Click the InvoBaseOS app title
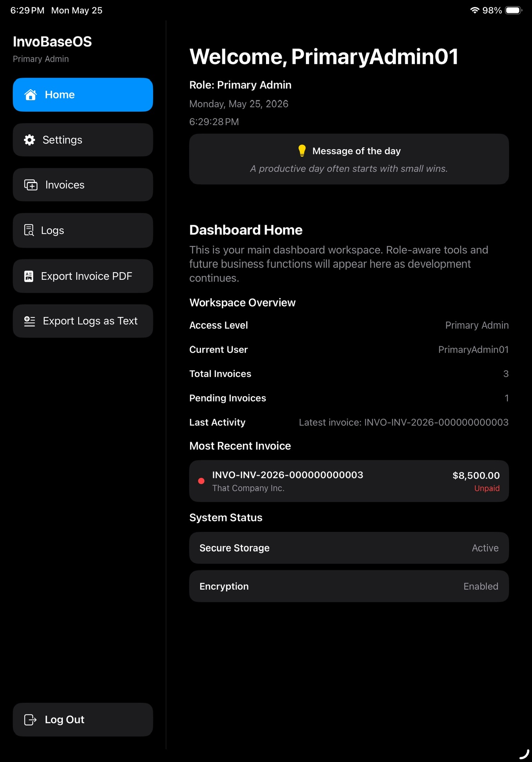 (x=52, y=42)
